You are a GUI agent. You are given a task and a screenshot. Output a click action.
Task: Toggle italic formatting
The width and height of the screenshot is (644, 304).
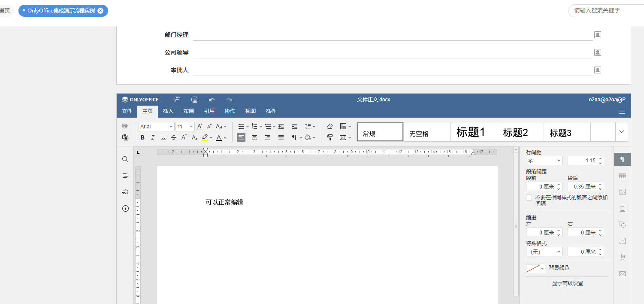pyautogui.click(x=153, y=137)
